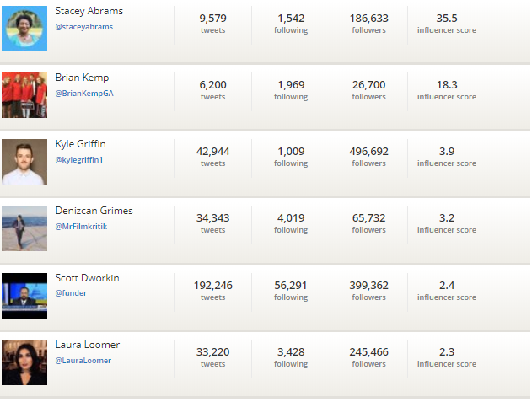Open Denizcan Grimes profile picture
Viewport: 532px width, 402px height.
(24, 228)
